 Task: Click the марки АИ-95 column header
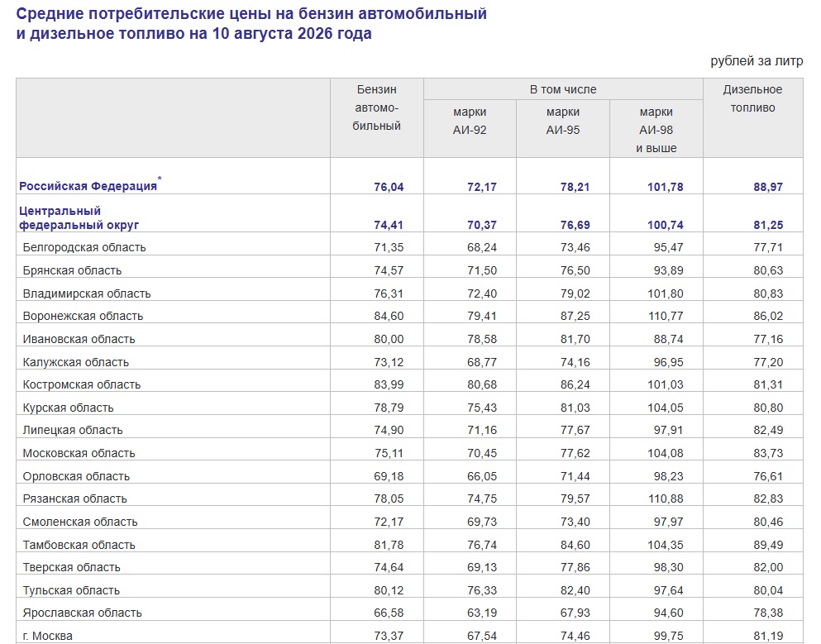[x=563, y=121]
